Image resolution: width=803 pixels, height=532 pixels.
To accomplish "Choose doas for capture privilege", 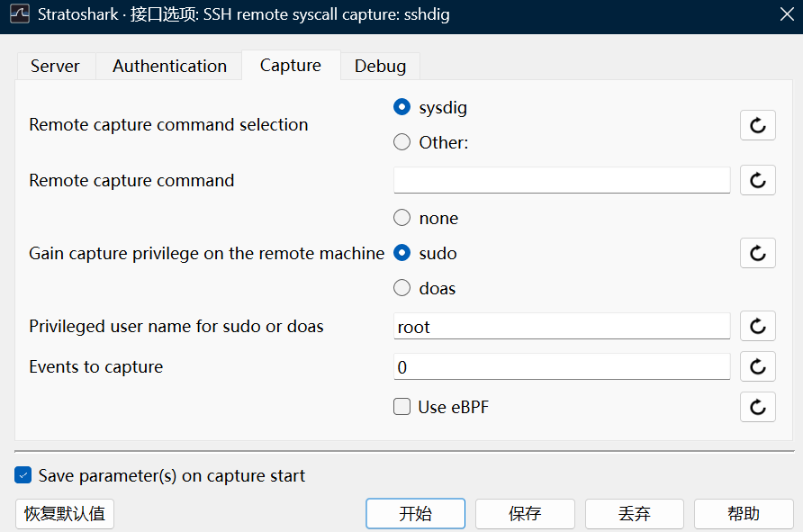I will click(402, 288).
